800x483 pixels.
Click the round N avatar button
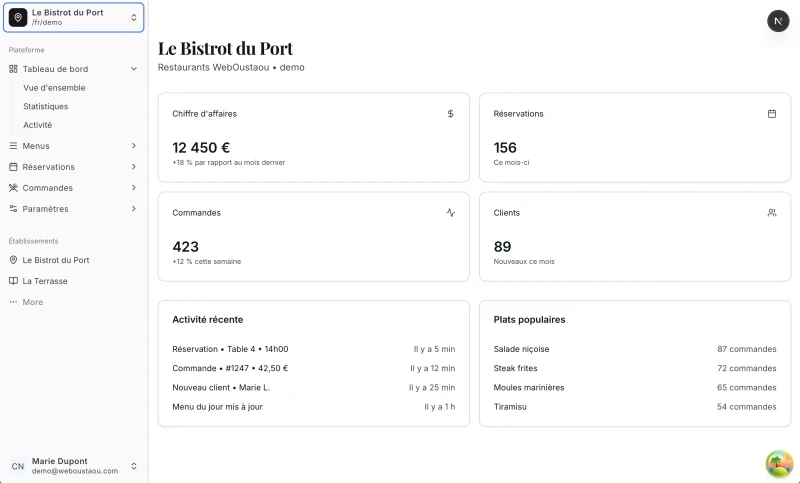(778, 21)
